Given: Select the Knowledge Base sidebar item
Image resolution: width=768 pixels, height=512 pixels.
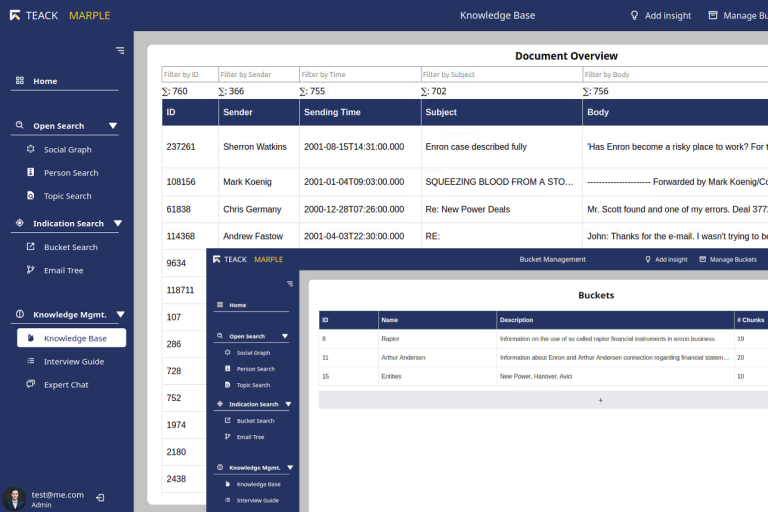Looking at the screenshot, I should [72, 338].
